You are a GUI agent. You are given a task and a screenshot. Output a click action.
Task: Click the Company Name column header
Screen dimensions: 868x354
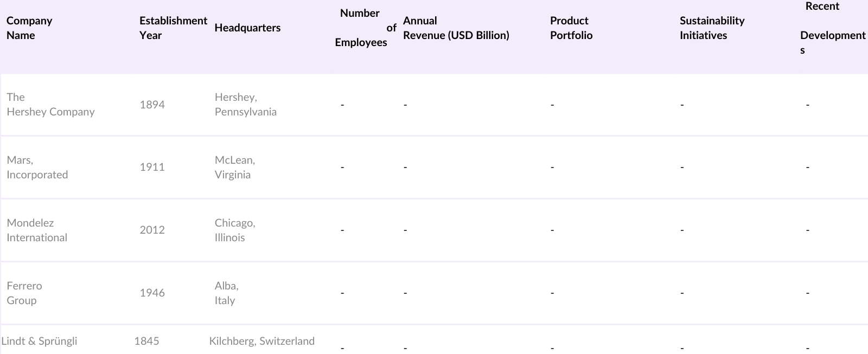pos(29,28)
